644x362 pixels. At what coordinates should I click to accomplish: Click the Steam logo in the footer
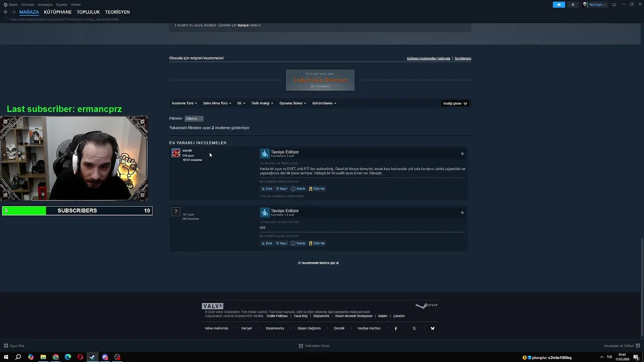point(427,305)
